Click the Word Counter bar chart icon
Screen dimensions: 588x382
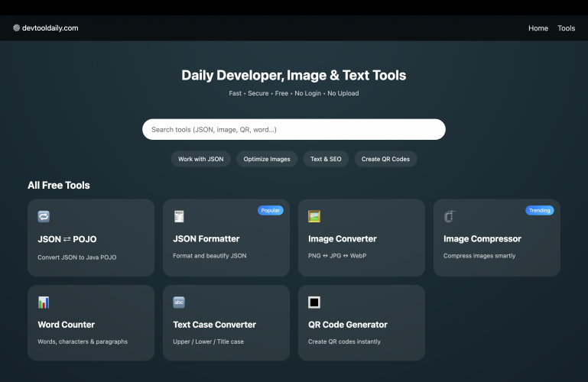tap(44, 303)
